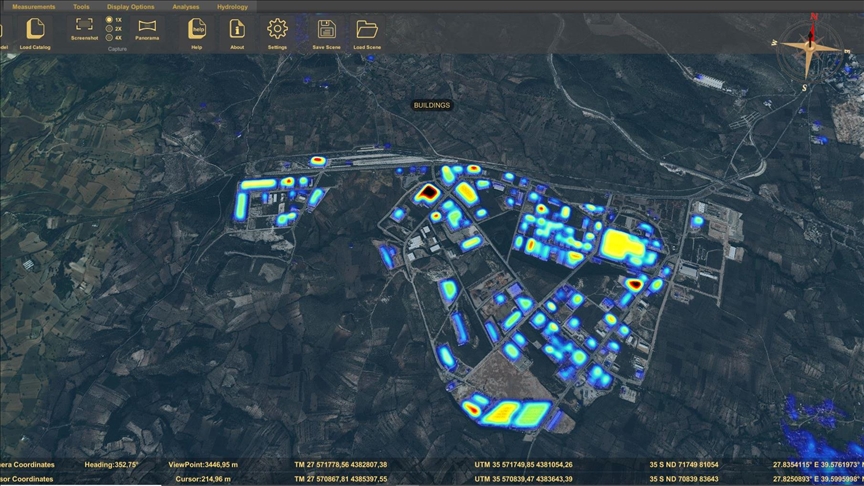Open Settings gear icon

[277, 28]
